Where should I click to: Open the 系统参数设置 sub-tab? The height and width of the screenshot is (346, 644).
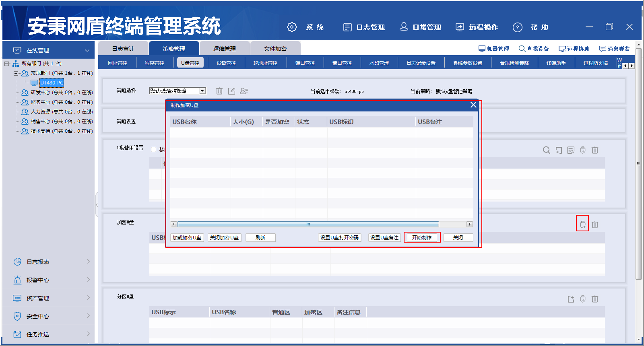tap(468, 63)
